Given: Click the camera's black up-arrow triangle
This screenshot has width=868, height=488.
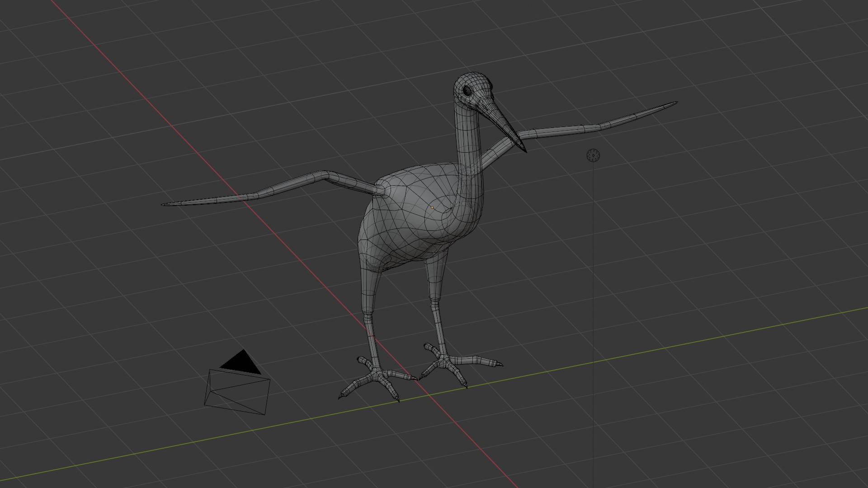Looking at the screenshot, I should pos(241,363).
